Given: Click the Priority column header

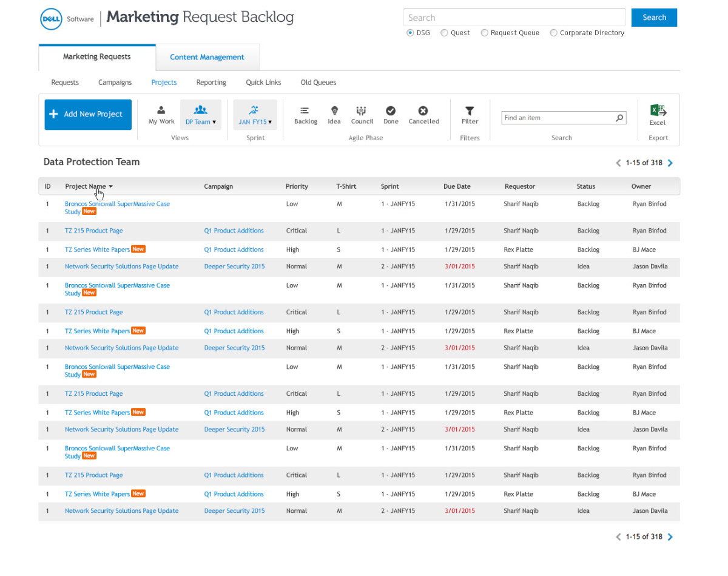Looking at the screenshot, I should coord(297,186).
